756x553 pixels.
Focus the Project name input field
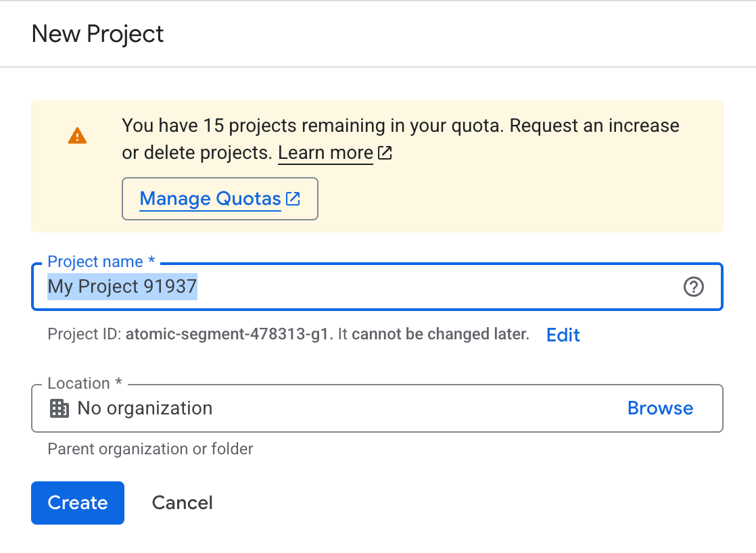433,287
